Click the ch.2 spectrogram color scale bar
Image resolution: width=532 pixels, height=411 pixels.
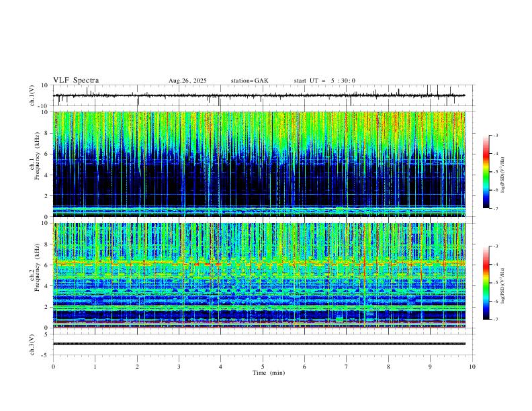point(486,283)
